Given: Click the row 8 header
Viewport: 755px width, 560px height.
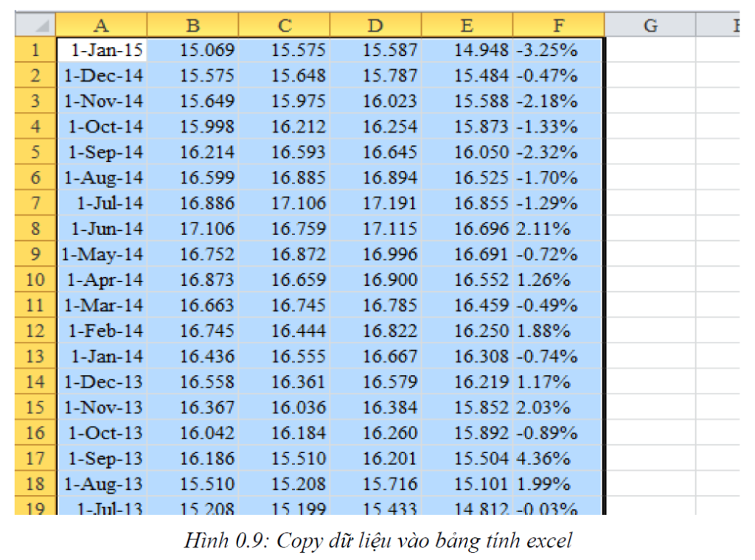Looking at the screenshot, I should pyautogui.click(x=35, y=229).
